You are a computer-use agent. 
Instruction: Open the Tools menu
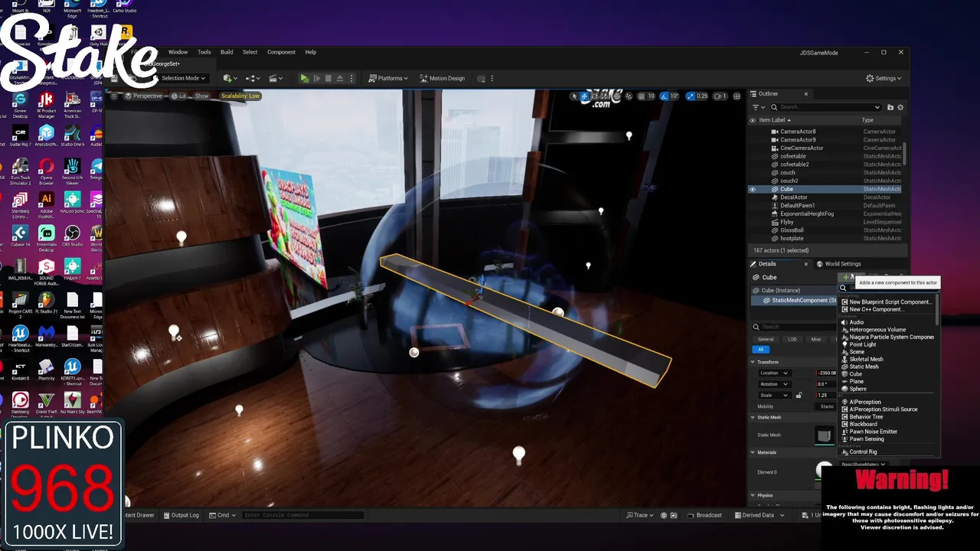[204, 52]
